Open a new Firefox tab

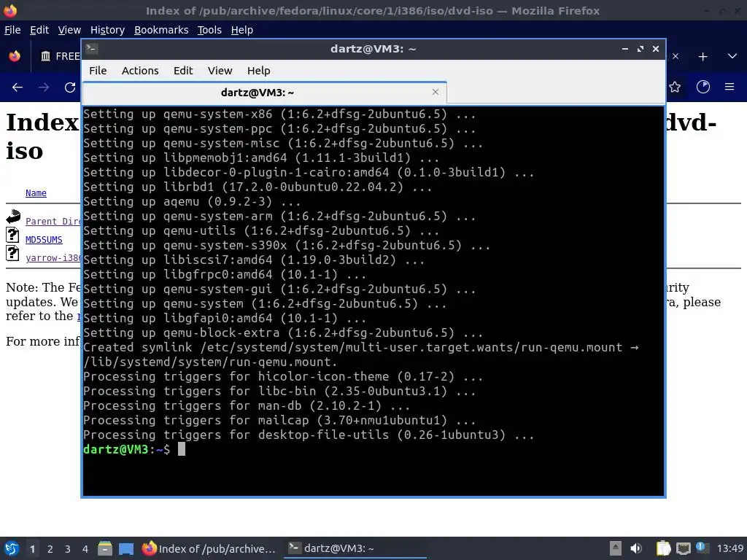pyautogui.click(x=703, y=57)
